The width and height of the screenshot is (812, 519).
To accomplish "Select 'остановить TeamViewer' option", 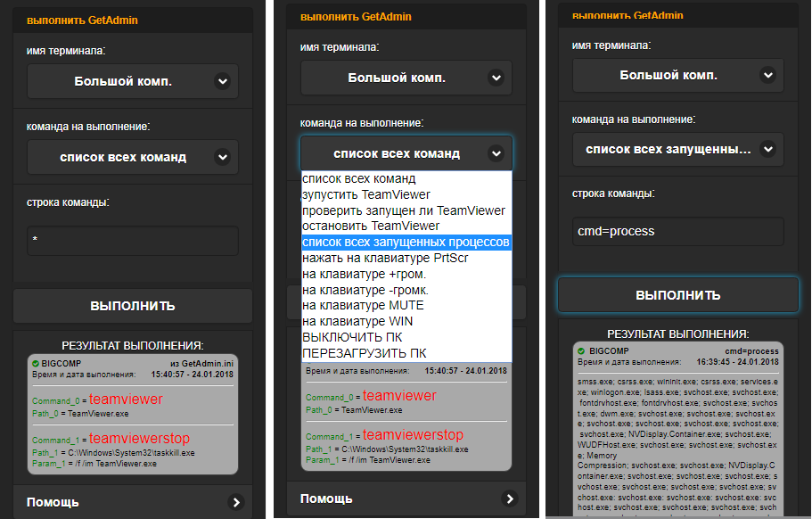I will 406,227.
